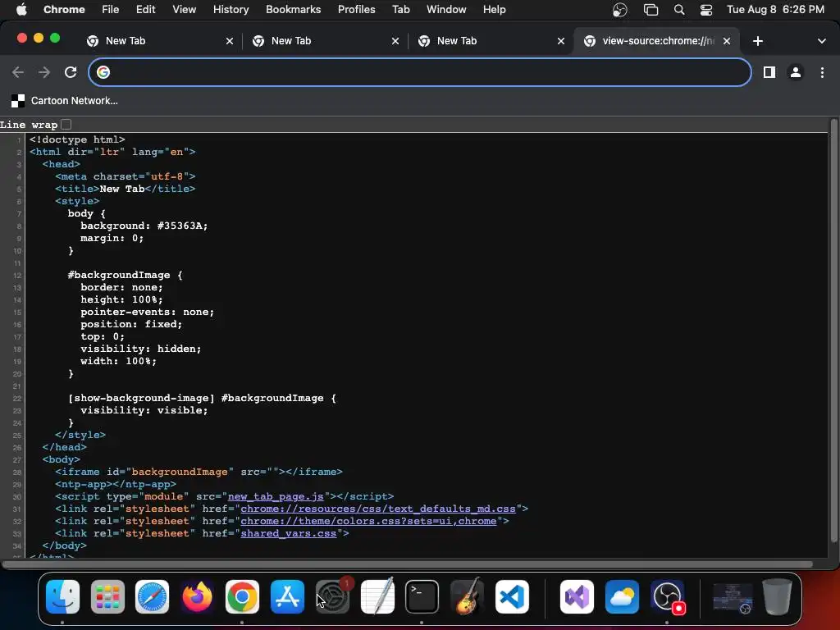Open Finder from the Dock
The height and width of the screenshot is (630, 840).
[x=62, y=597]
